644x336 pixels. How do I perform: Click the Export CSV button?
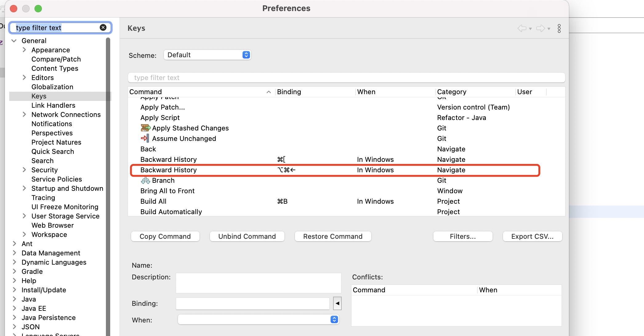532,236
